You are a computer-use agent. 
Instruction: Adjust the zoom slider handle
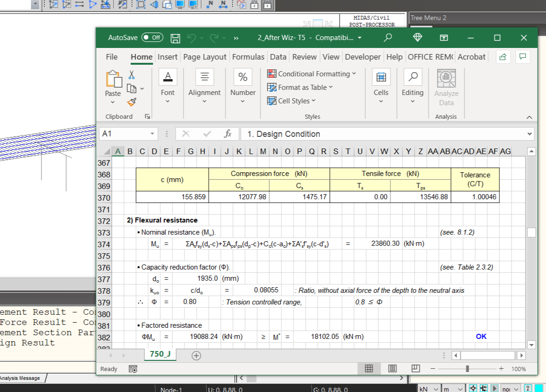[467, 368]
